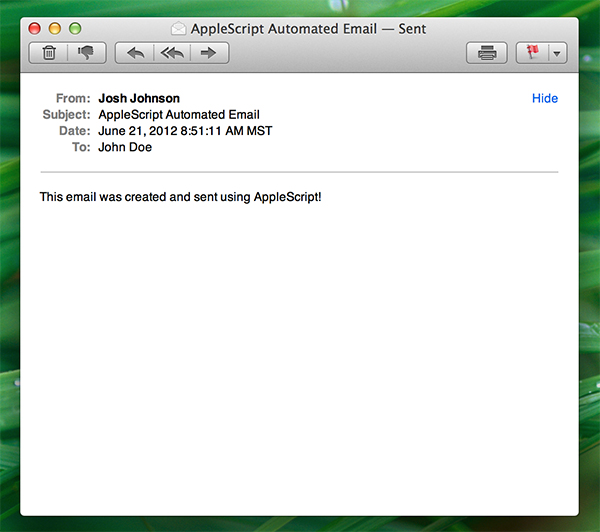Zoom the window with green button
The width and height of the screenshot is (600, 532).
click(x=75, y=28)
